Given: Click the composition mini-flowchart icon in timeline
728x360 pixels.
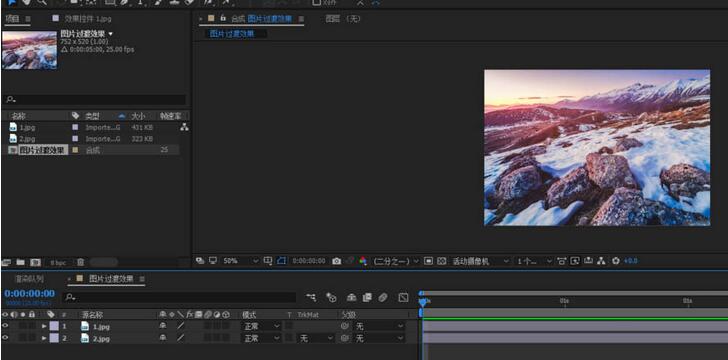Looking at the screenshot, I should coord(312,297).
